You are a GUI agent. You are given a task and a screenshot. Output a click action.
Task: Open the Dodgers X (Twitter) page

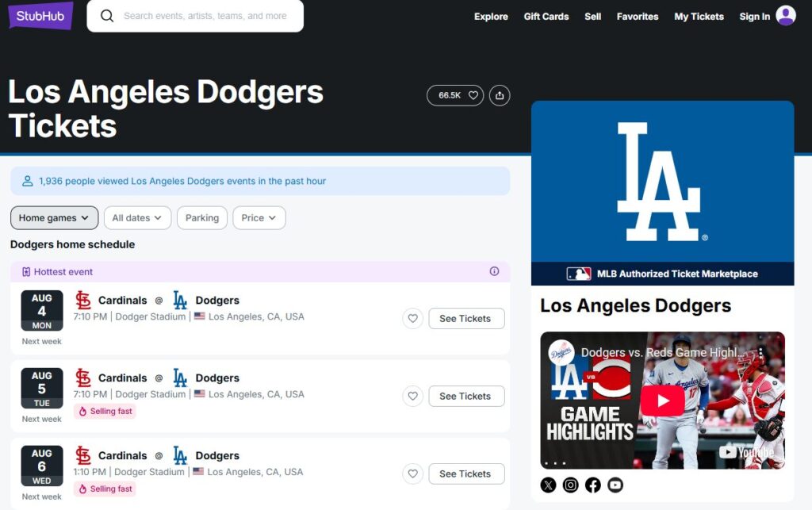[549, 485]
